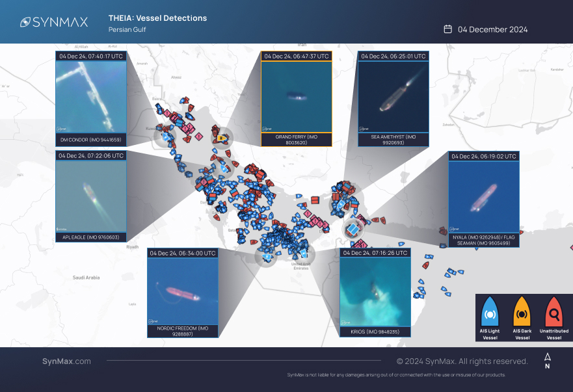This screenshot has width=573, height=392.
Task: Click the 04 December 2024 date text
Action: point(492,30)
